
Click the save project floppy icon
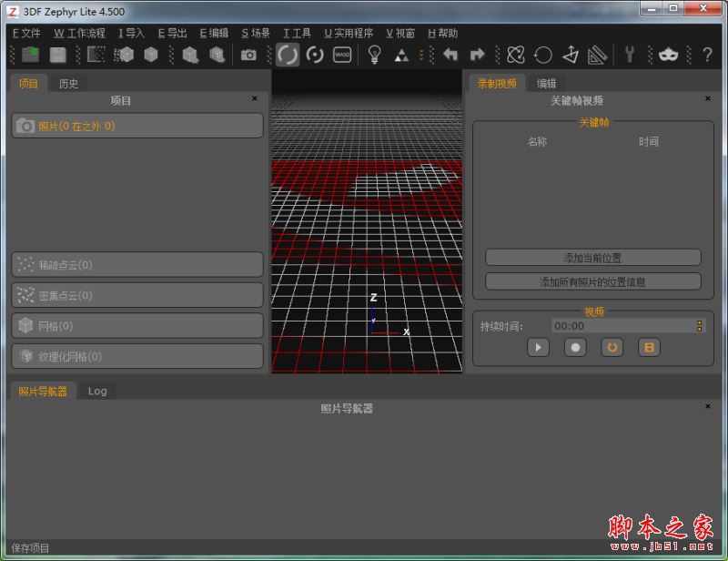[x=57, y=55]
